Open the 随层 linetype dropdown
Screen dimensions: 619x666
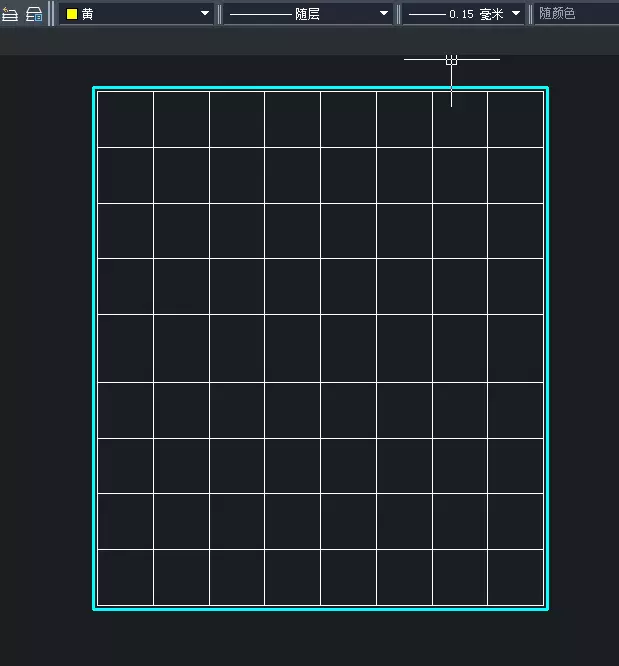(307, 14)
